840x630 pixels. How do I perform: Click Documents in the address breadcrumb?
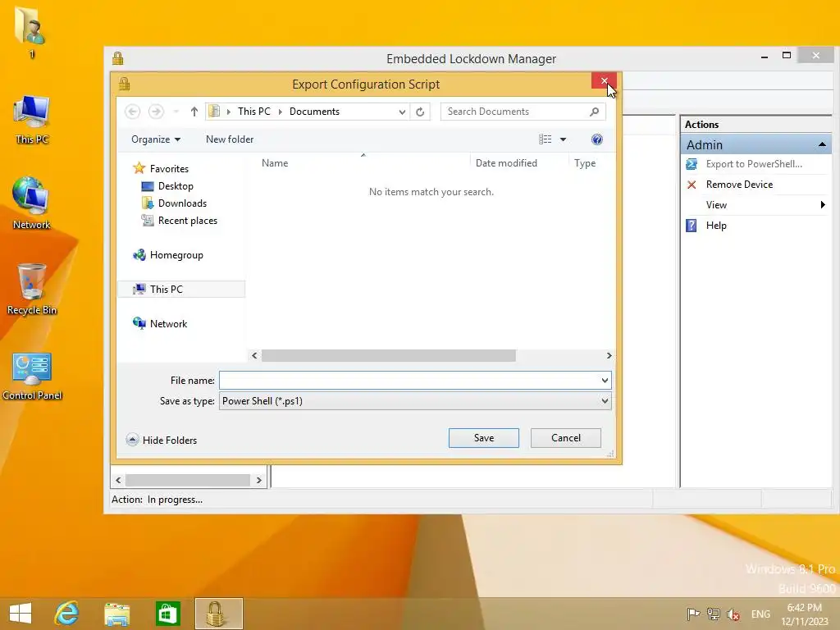point(314,112)
